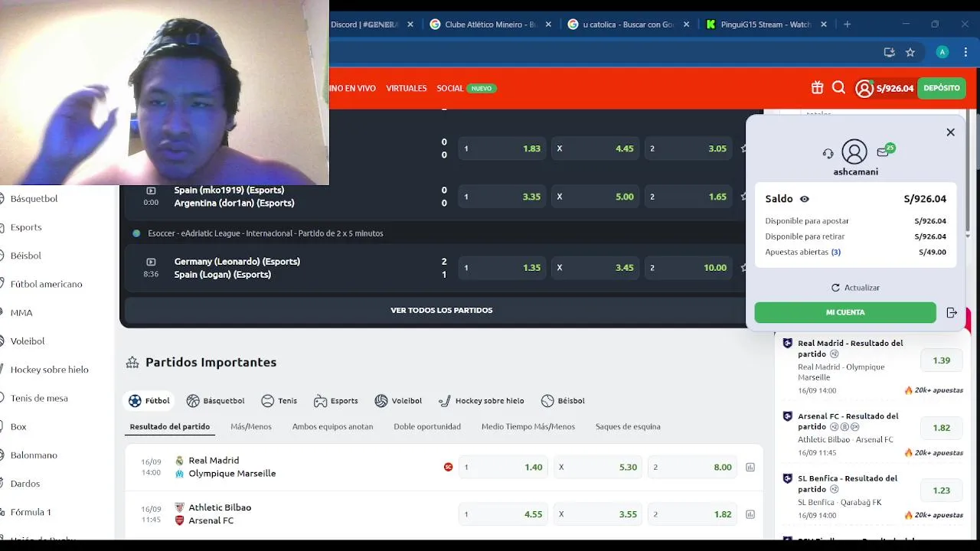The image size is (980, 551).
Task: Open Apuestas abiertas (3) link
Action: click(x=803, y=252)
